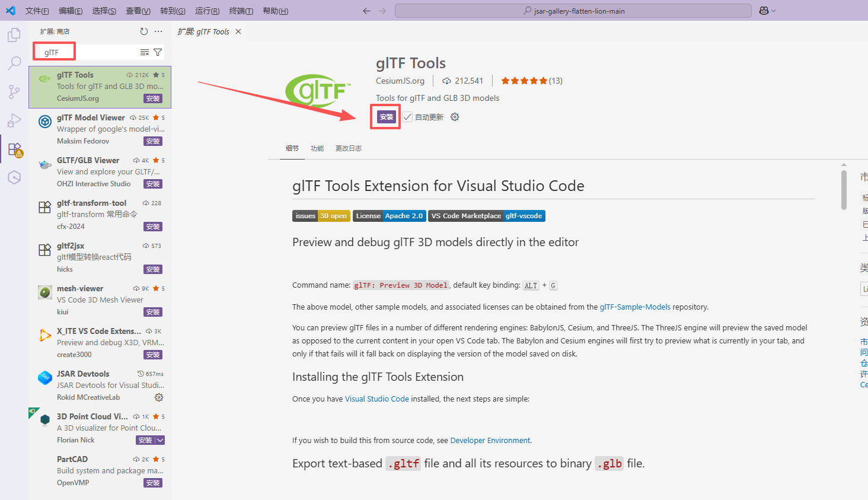The width and height of the screenshot is (868, 500).
Task: Install the glTF Tools extension from details page
Action: pos(386,117)
